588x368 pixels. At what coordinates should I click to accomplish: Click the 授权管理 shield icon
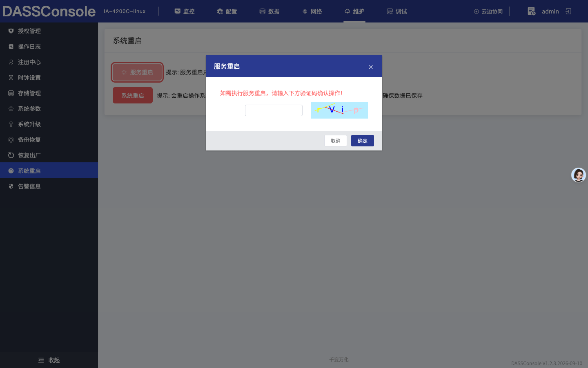[11, 31]
